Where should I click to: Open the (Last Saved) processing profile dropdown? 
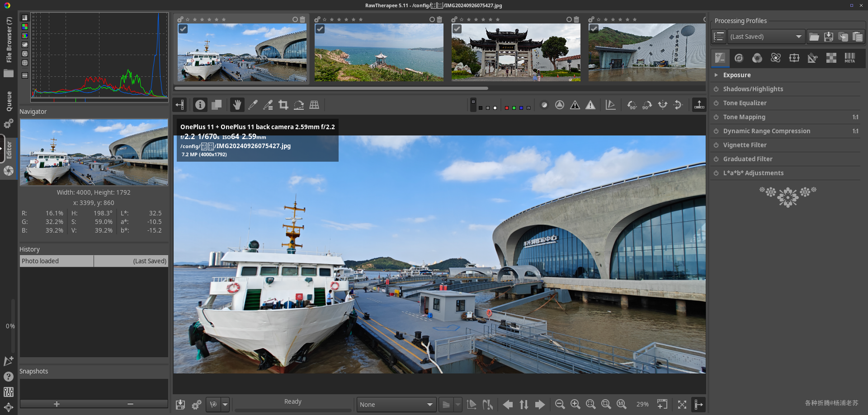click(x=766, y=37)
